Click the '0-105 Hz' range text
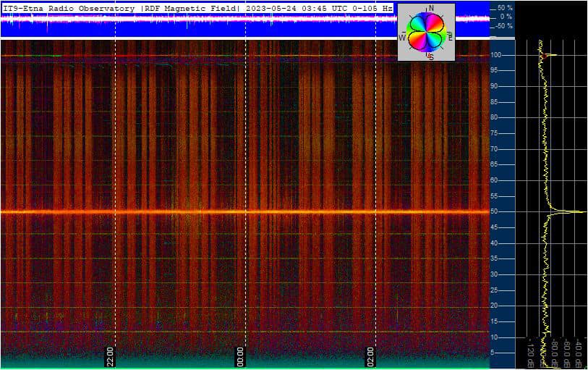This screenshot has height=370, width=588. pos(372,8)
